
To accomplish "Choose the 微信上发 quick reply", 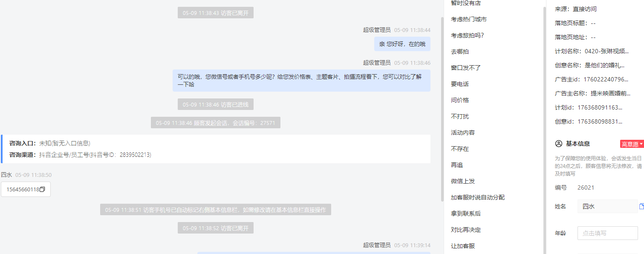I will coord(463,181).
